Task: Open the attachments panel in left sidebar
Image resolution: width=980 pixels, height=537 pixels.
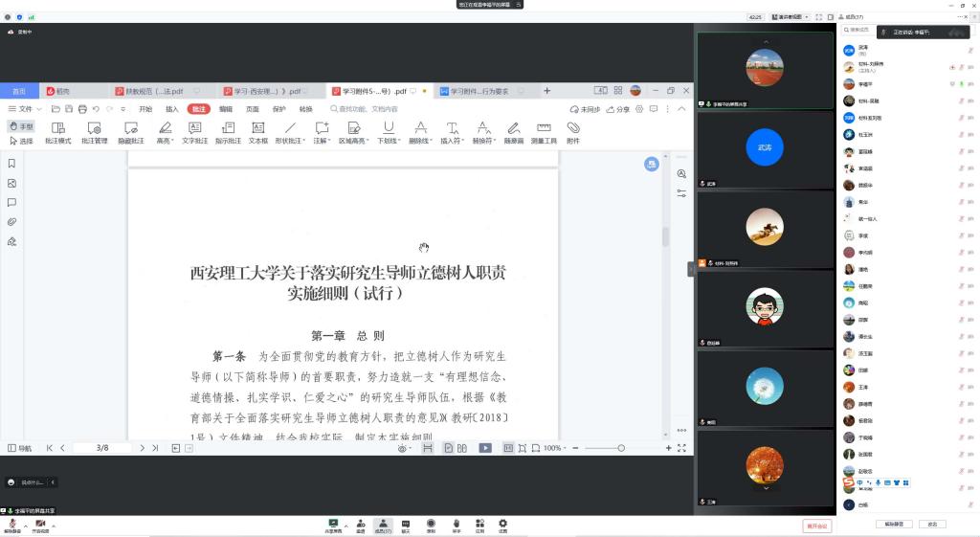Action: [11, 222]
